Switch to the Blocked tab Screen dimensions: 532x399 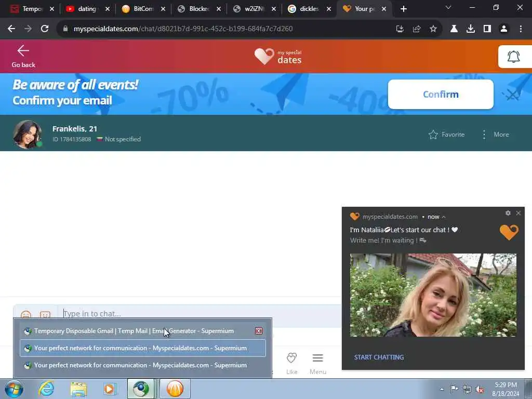tap(193, 9)
